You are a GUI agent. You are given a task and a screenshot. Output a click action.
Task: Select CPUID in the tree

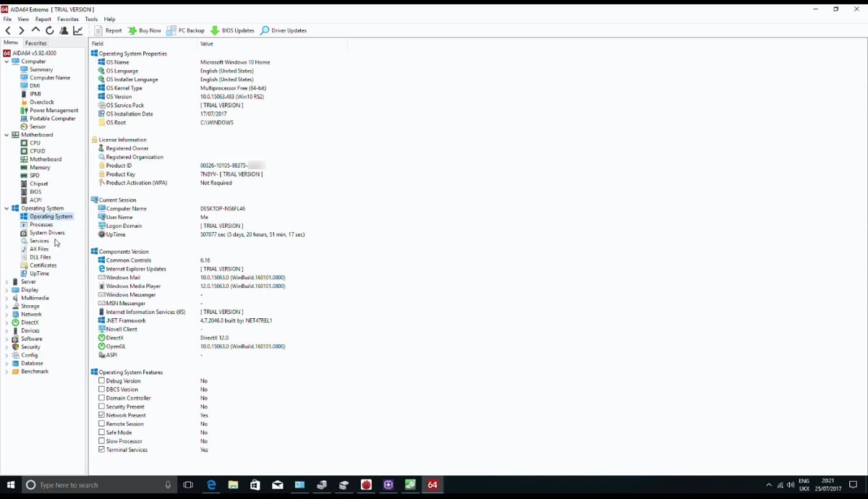click(x=37, y=151)
